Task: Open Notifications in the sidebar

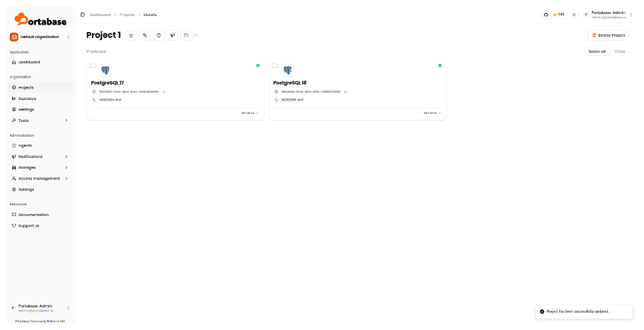Action: (x=40, y=157)
